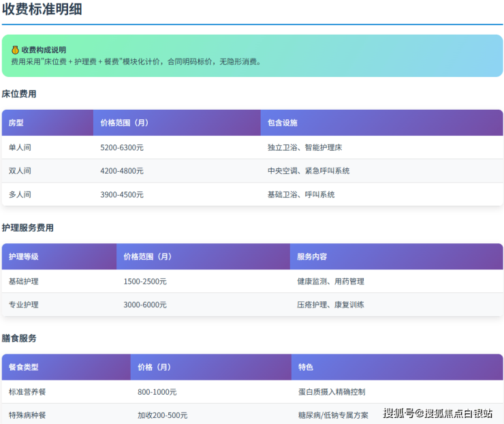The height and width of the screenshot is (424, 504).
Task: Click the 包含设施 column header
Action: pos(283,123)
